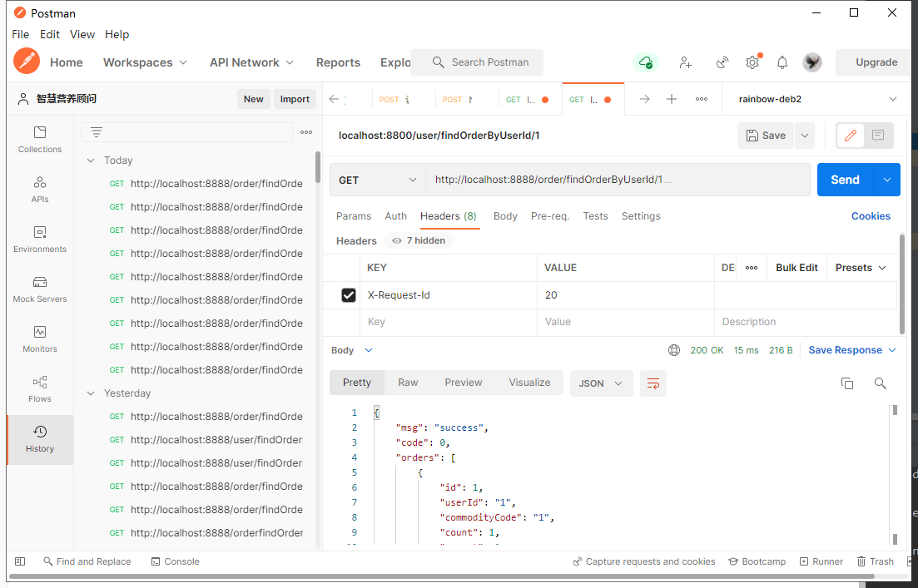
Task: Open the history options ellipsis menu
Action: point(306,132)
